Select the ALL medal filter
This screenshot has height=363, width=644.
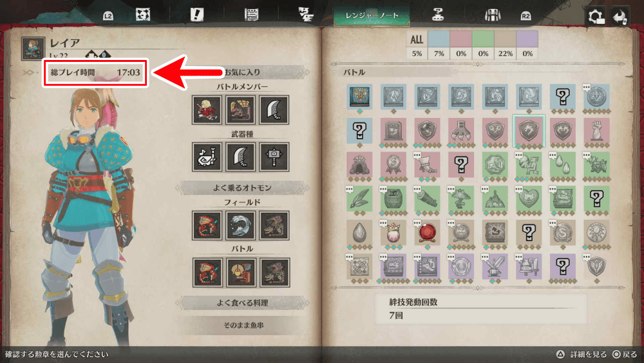417,44
